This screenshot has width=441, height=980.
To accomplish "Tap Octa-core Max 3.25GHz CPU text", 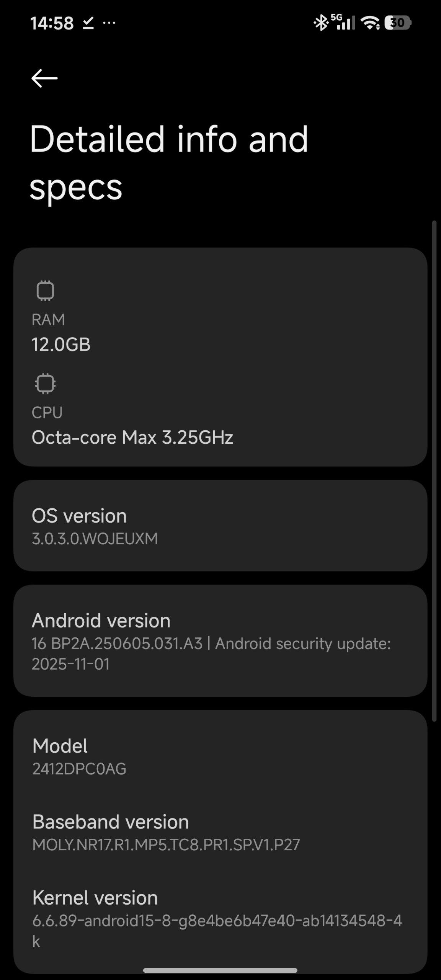I will (132, 437).
